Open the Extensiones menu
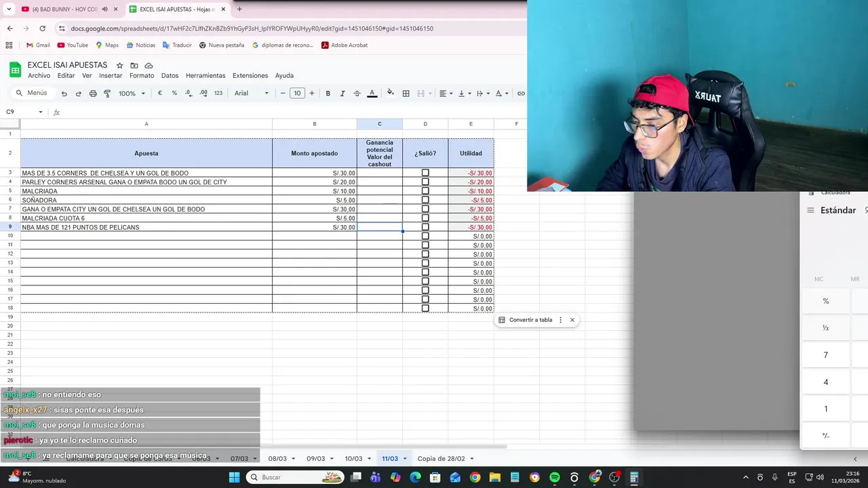The image size is (868, 488). coord(250,76)
